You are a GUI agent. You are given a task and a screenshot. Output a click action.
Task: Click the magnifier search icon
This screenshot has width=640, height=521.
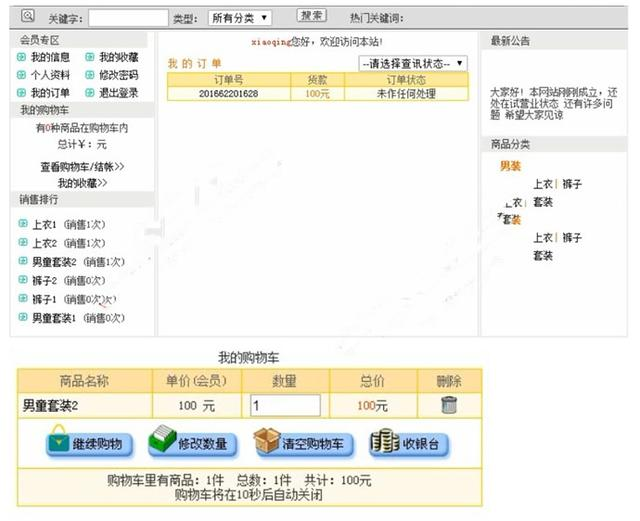[x=28, y=16]
